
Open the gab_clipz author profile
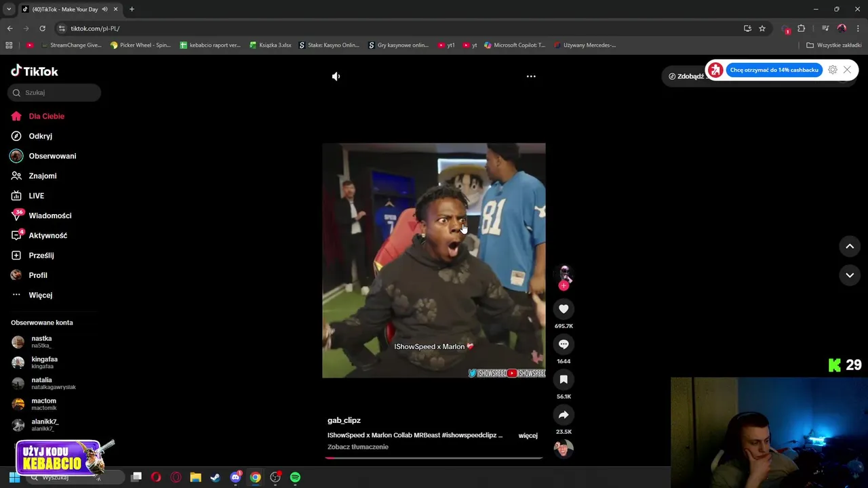point(344,420)
